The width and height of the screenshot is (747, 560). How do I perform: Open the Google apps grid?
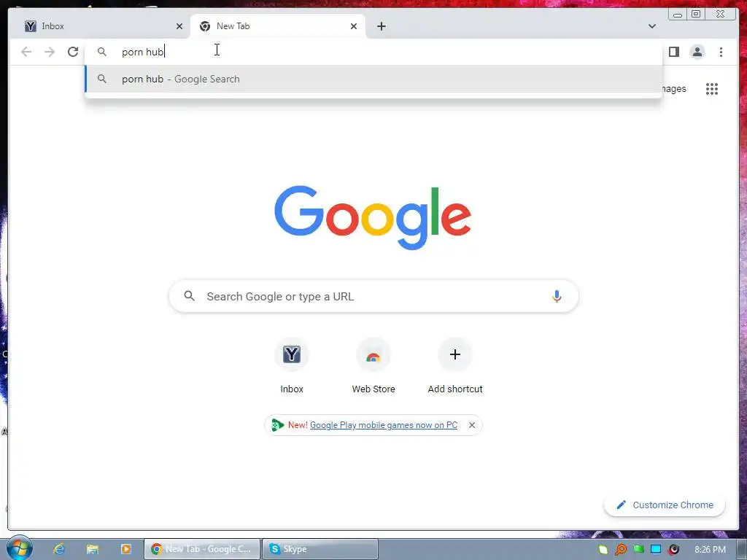tap(712, 88)
